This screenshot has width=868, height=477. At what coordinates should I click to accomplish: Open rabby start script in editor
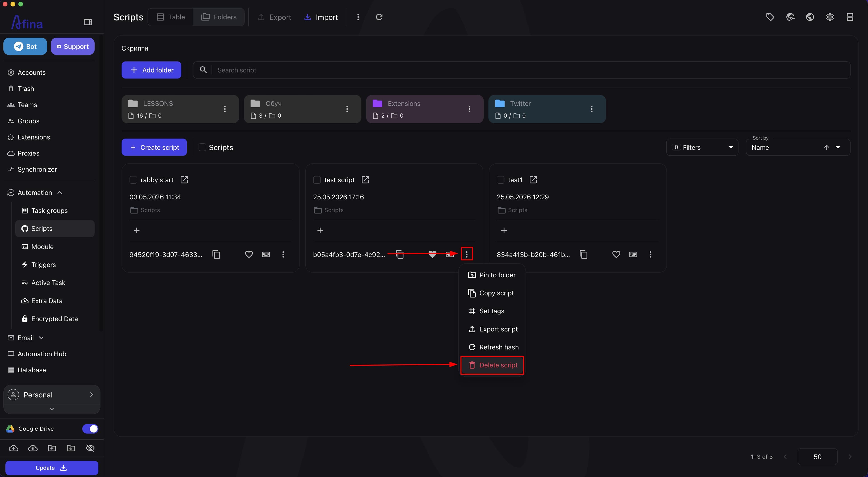coord(184,180)
